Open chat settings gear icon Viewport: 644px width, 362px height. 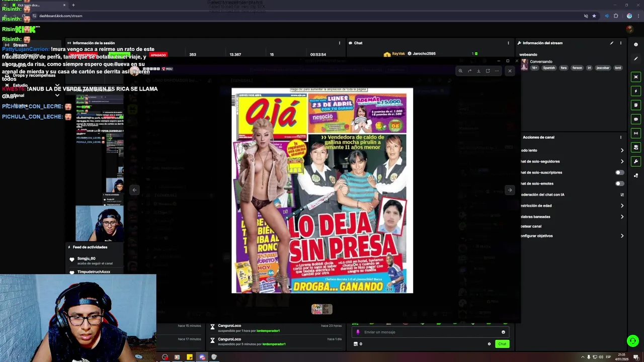tap(489, 344)
